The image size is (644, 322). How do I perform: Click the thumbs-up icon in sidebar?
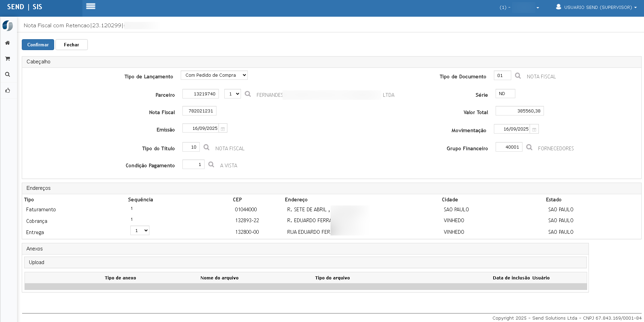(x=7, y=91)
